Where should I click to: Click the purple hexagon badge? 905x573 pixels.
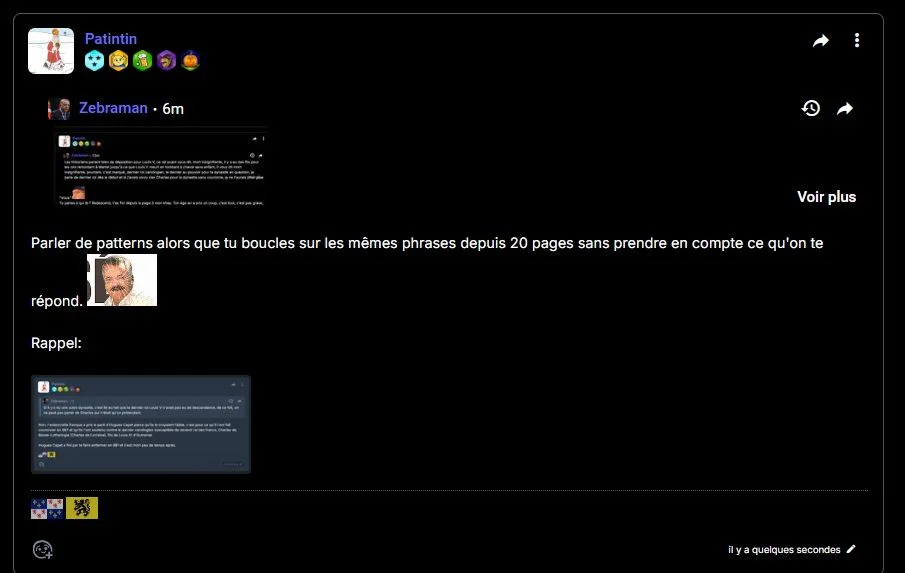pyautogui.click(x=166, y=61)
